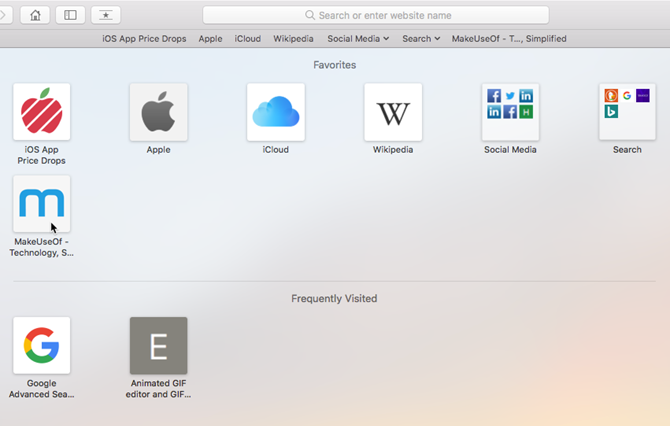Open MakeUseOf bookmark in Favorites bar
The width and height of the screenshot is (670, 426).
point(508,39)
